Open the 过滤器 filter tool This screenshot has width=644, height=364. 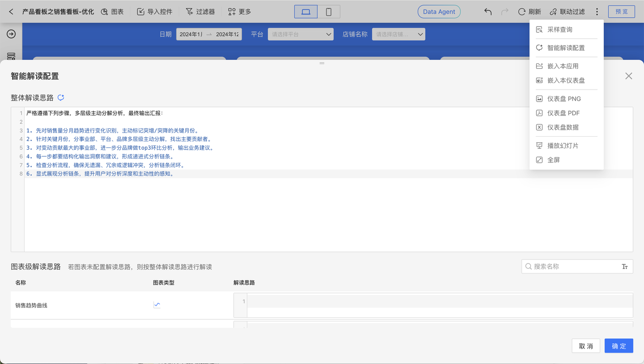point(200,12)
